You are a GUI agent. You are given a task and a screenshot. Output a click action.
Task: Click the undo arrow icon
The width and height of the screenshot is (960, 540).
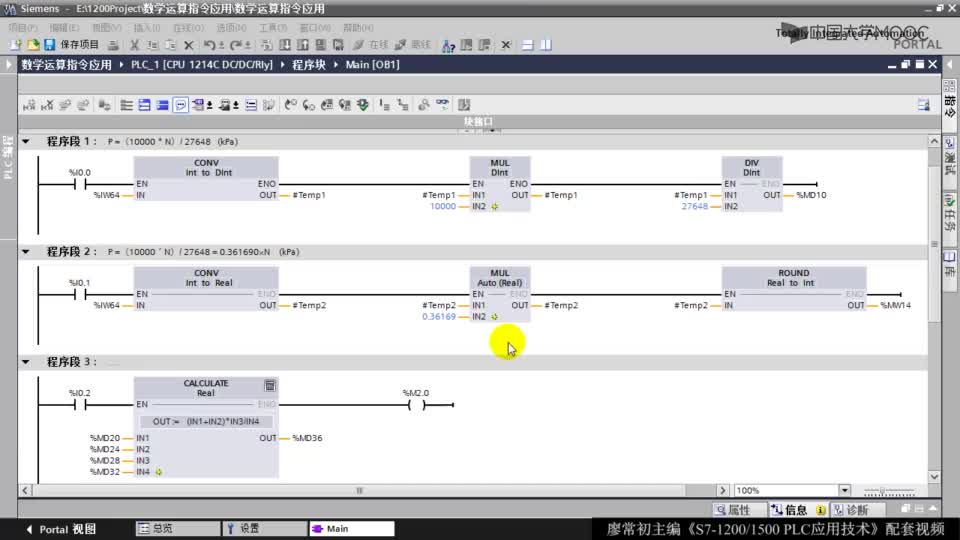(209, 45)
